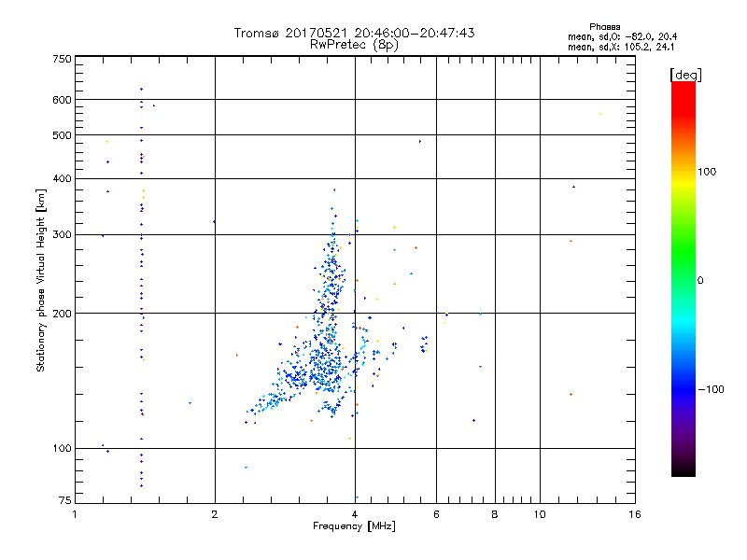Click the '500' height tick label
The width and height of the screenshot is (747, 560).
point(62,135)
